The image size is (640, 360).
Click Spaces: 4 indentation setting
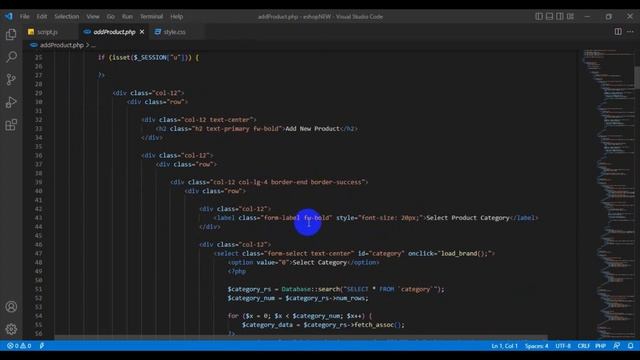click(536, 346)
